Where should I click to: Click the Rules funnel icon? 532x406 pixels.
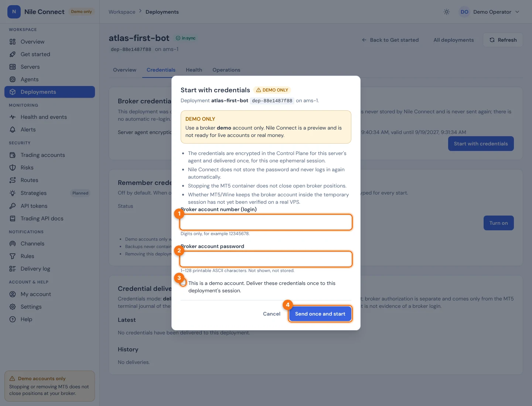[13, 256]
